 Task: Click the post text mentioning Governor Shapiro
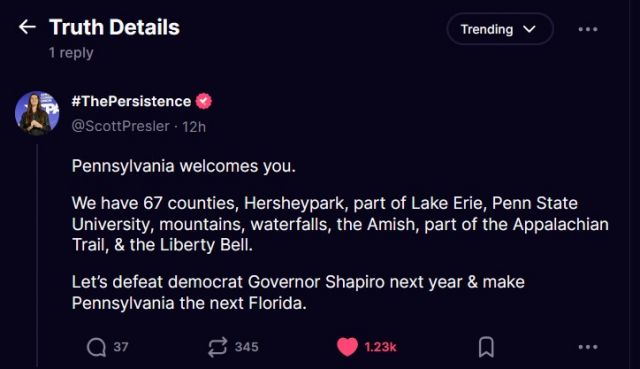[298, 292]
